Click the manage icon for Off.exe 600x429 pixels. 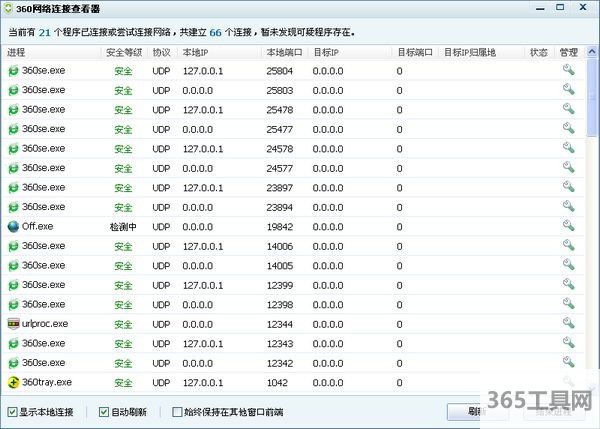click(x=568, y=226)
